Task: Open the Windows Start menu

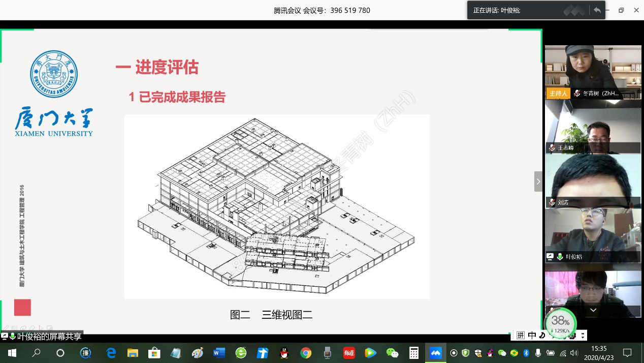Action: pyautogui.click(x=12, y=353)
